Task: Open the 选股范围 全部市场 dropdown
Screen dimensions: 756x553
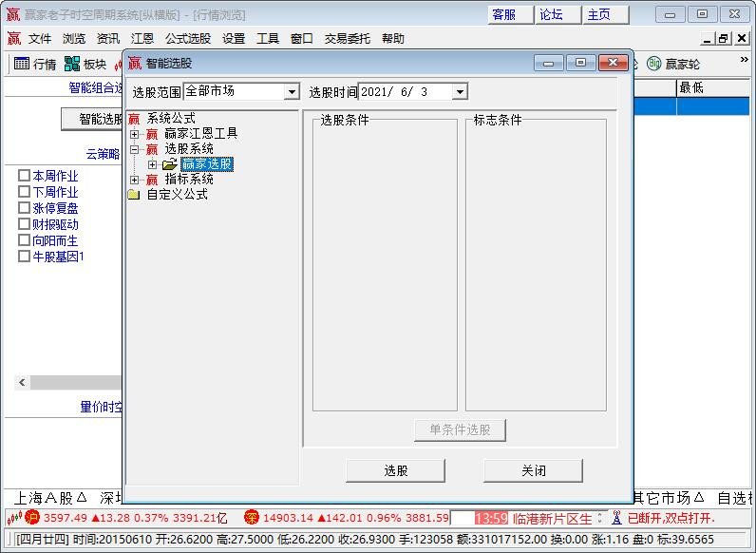Action: pyautogui.click(x=292, y=91)
